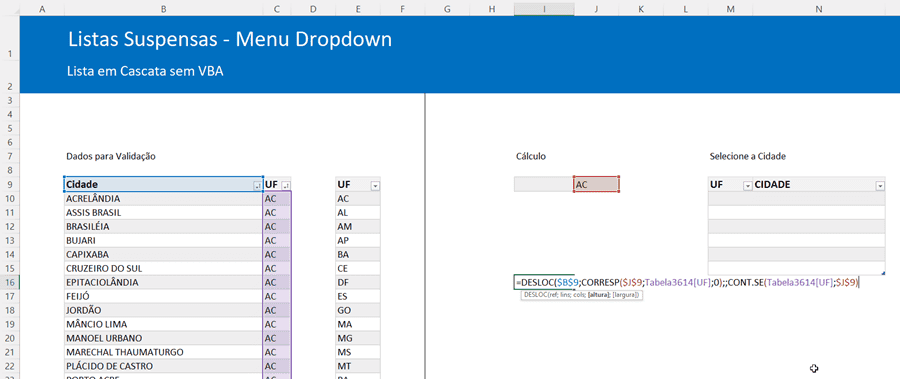The image size is (900, 380).
Task: Click the Dados para Validação label
Action: coord(111,156)
